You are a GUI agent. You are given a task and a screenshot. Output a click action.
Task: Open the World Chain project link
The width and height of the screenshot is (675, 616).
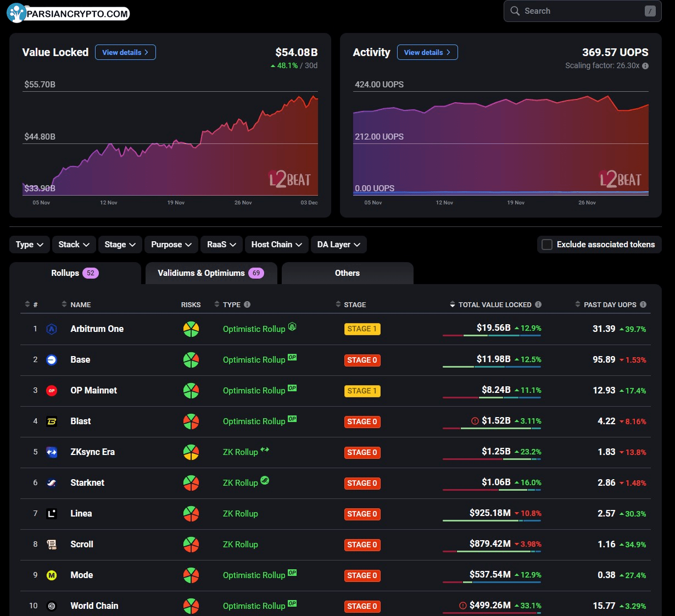[94, 606]
